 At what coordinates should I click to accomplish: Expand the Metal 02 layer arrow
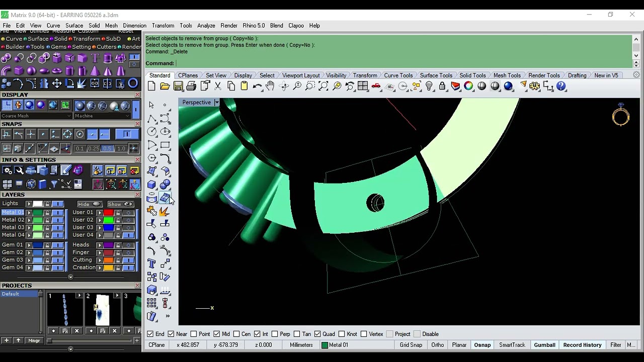29,220
